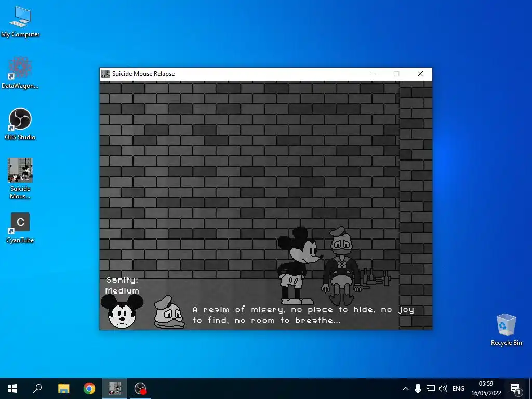Select the DataWagon desktop shortcut
The width and height of the screenshot is (532, 399).
click(20, 73)
